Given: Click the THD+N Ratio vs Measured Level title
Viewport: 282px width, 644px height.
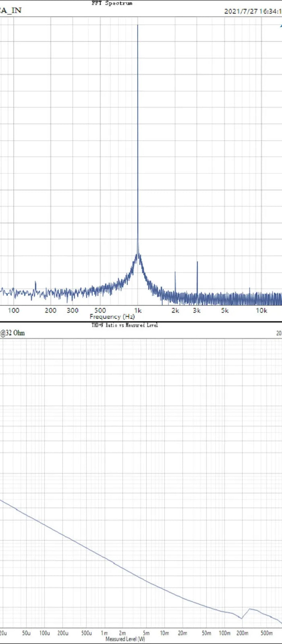Looking at the screenshot, I should [x=124, y=325].
